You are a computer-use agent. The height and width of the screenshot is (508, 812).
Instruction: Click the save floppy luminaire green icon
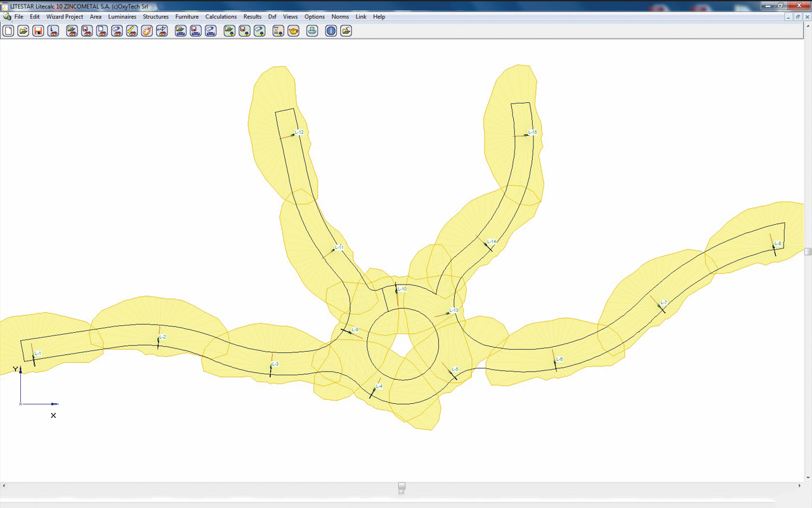pos(244,30)
